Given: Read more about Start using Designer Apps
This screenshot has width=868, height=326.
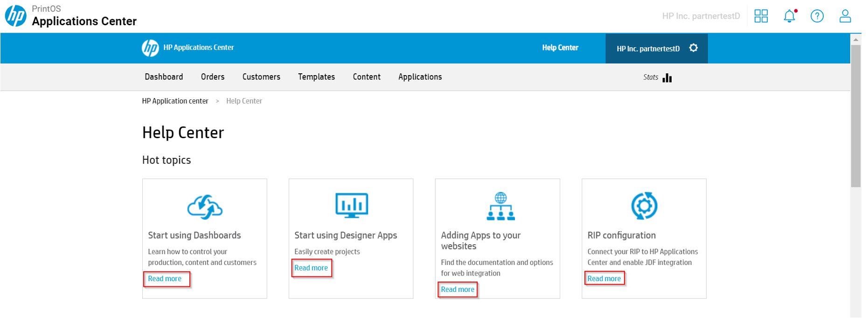Looking at the screenshot, I should (311, 268).
